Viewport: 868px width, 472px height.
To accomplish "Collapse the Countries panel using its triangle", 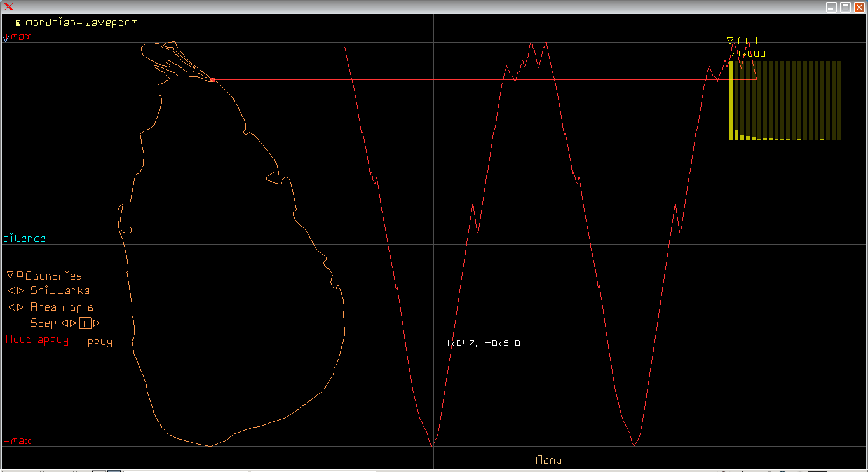I will point(10,275).
